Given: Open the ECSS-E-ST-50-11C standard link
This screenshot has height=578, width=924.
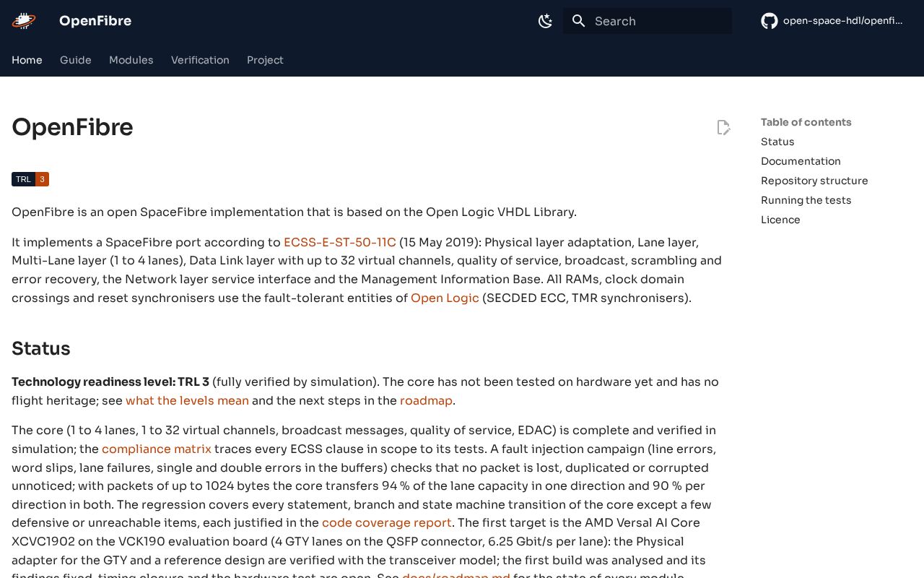Looking at the screenshot, I should pos(340,242).
